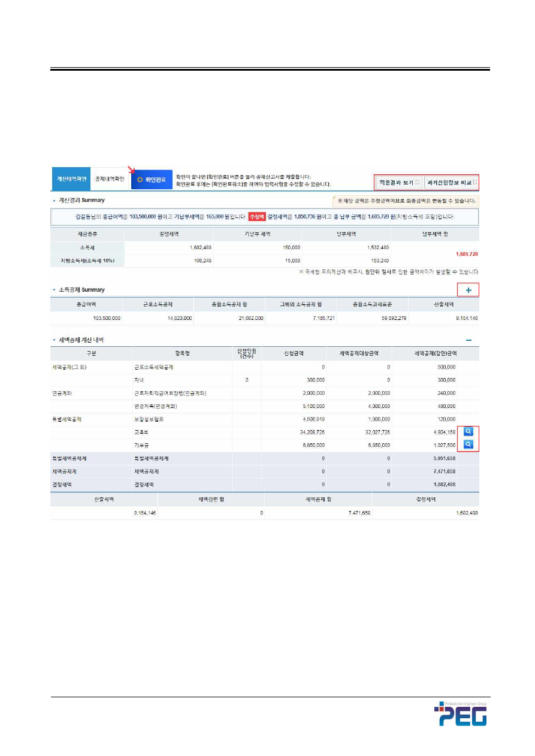Open 과거신청정보 비교 comparison
The width and height of the screenshot is (535, 756).
(x=452, y=182)
